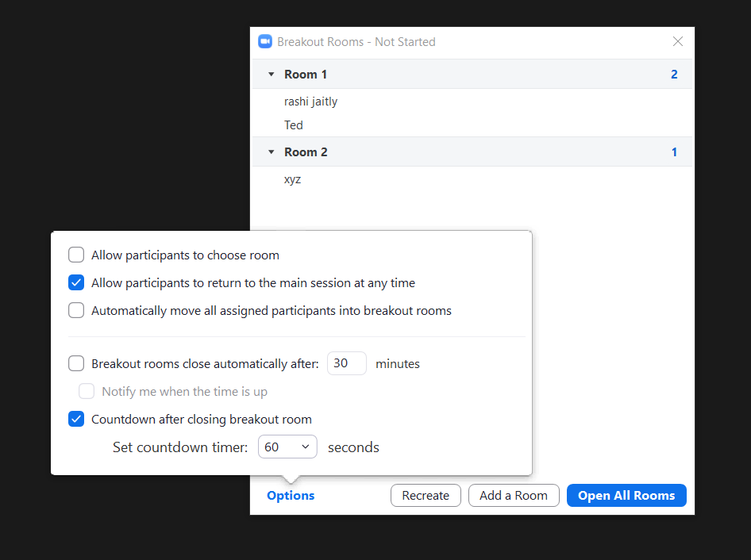Viewport: 751px width, 560px height.
Task: Click Open All Rooms button
Action: click(x=626, y=496)
